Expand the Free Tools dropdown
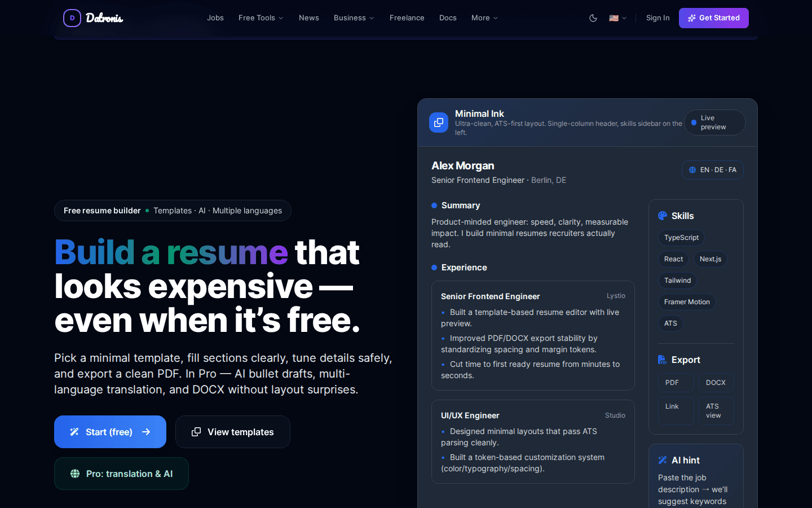Viewport: 812px width, 508px height. pyautogui.click(x=261, y=18)
